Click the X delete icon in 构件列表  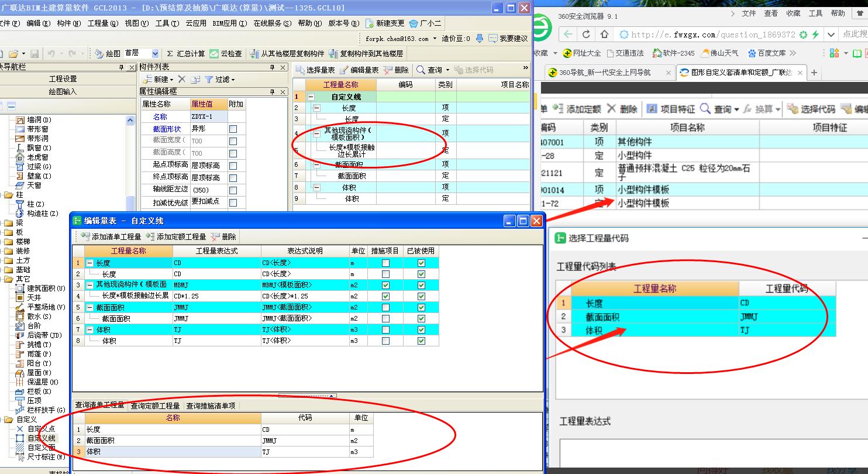coord(182,79)
